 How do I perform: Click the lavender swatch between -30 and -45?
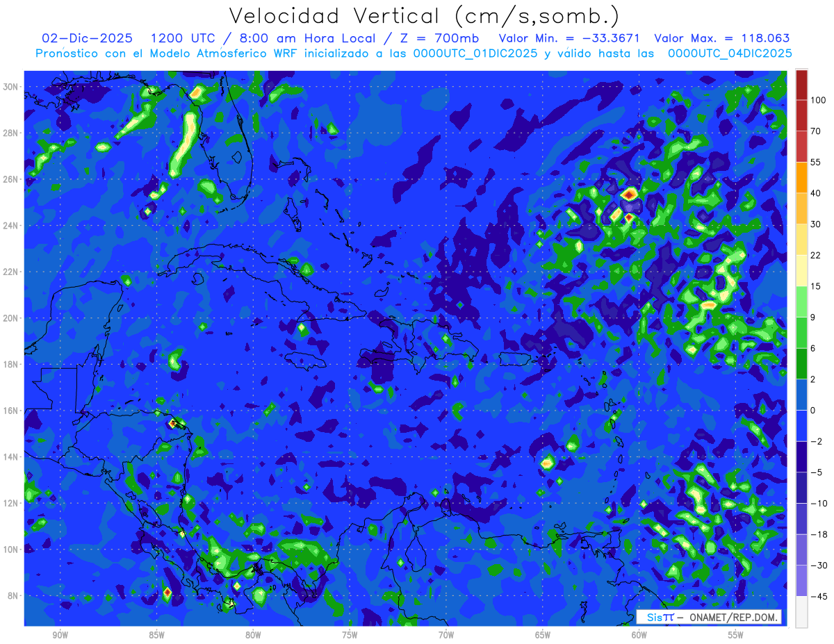click(801, 581)
